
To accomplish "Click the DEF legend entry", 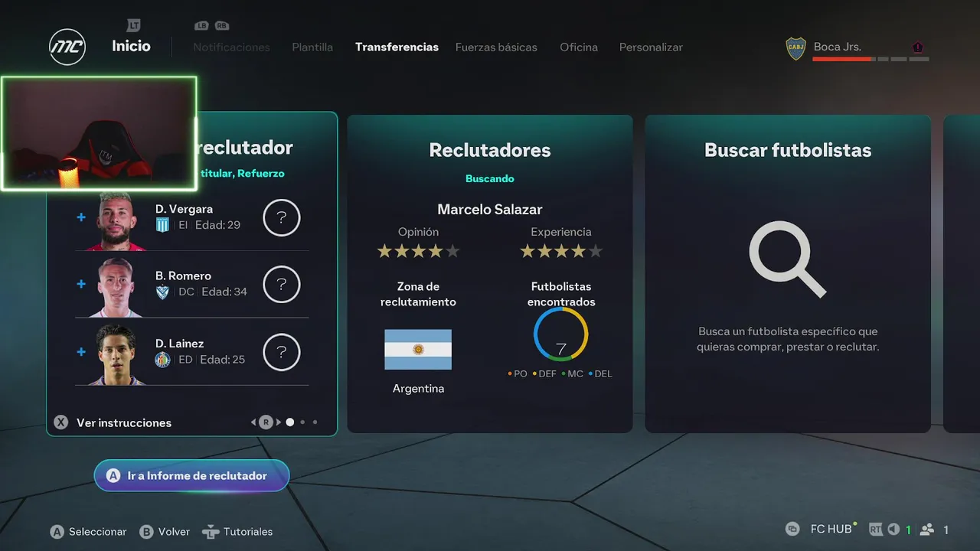I will coord(544,373).
